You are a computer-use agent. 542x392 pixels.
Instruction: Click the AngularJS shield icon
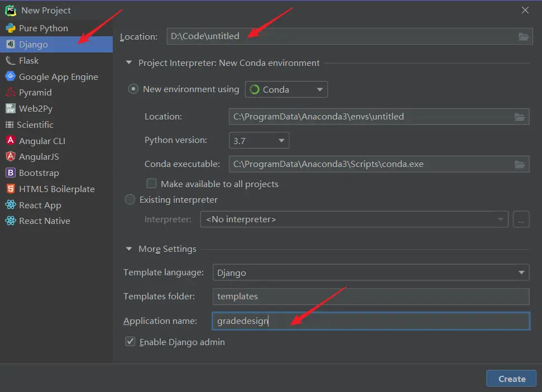tap(11, 156)
